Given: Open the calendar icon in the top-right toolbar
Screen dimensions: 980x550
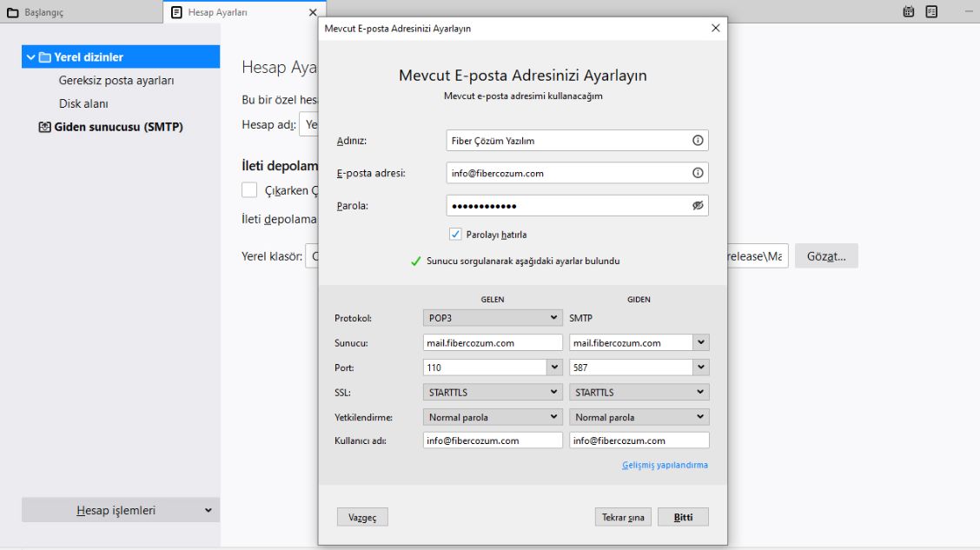Looking at the screenshot, I should click(x=909, y=12).
